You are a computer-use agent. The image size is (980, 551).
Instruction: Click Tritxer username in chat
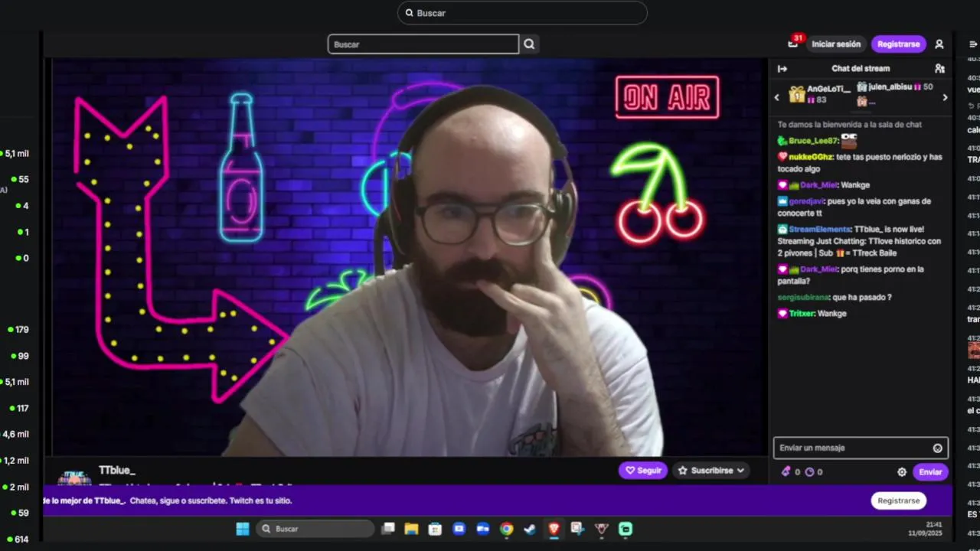pyautogui.click(x=802, y=314)
